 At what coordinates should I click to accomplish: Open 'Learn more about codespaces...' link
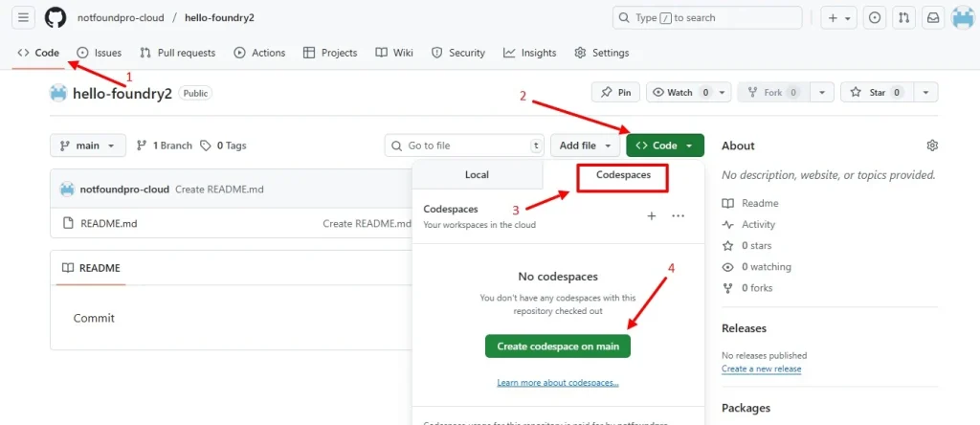[558, 383]
